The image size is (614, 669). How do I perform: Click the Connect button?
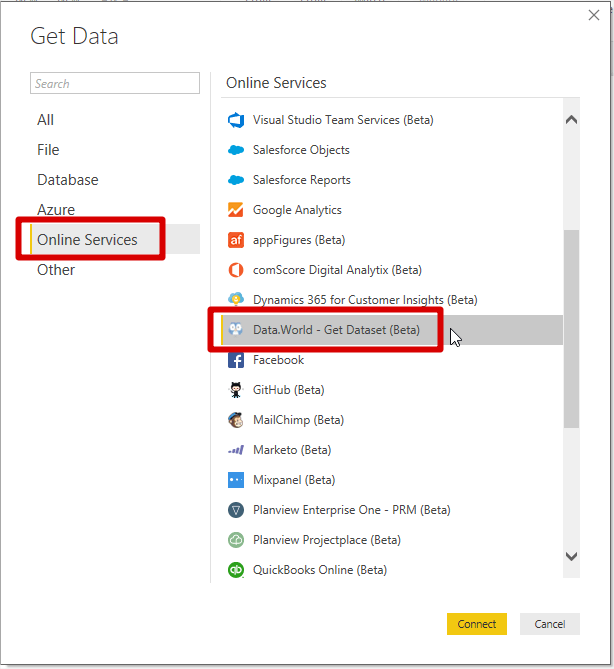point(477,624)
